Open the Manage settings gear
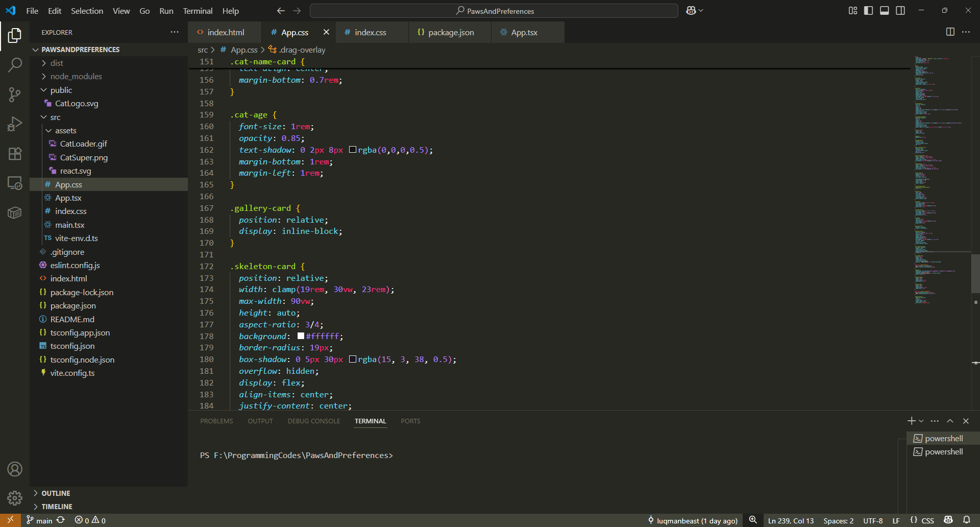 point(15,498)
